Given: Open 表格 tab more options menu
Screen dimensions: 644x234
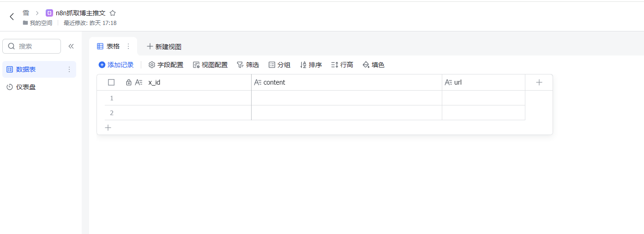Looking at the screenshot, I should (x=128, y=46).
